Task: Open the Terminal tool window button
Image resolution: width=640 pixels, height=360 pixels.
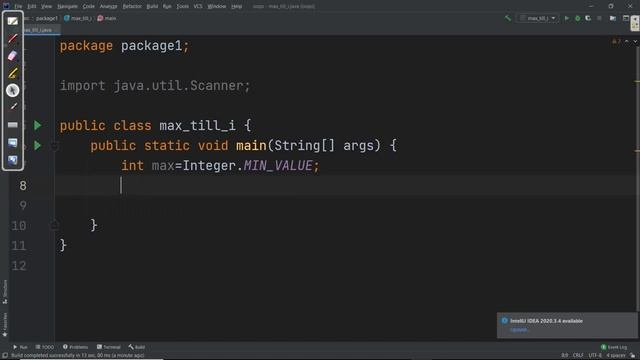Action: 109,347
